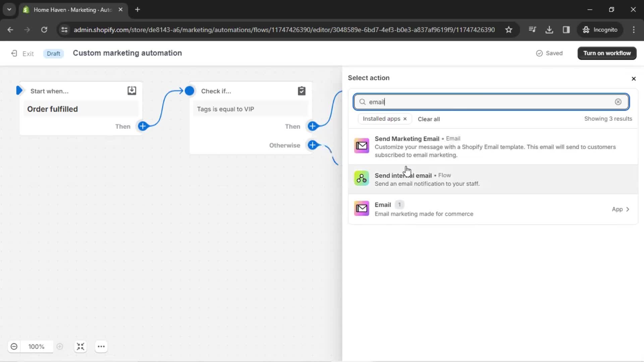Click the Email app option

click(492, 209)
